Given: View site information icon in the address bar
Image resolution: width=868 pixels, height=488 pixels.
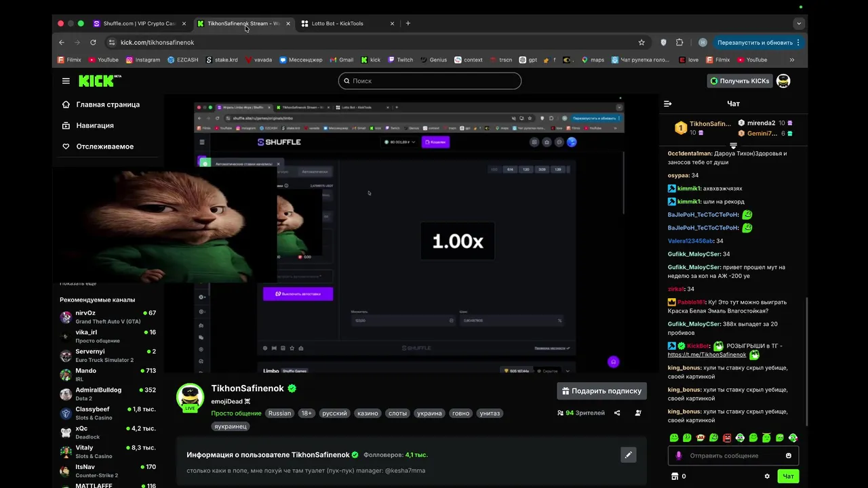Looking at the screenshot, I should coord(112,42).
